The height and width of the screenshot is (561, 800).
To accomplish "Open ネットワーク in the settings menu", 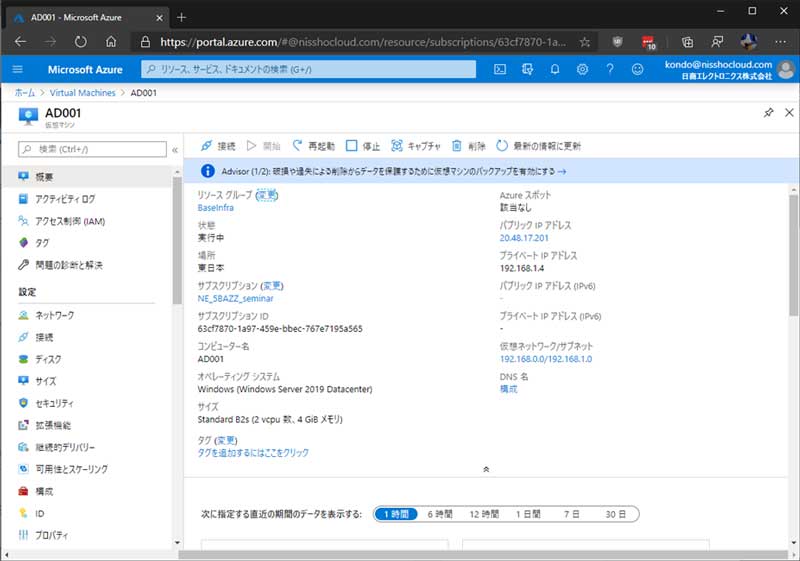I will pyautogui.click(x=54, y=315).
